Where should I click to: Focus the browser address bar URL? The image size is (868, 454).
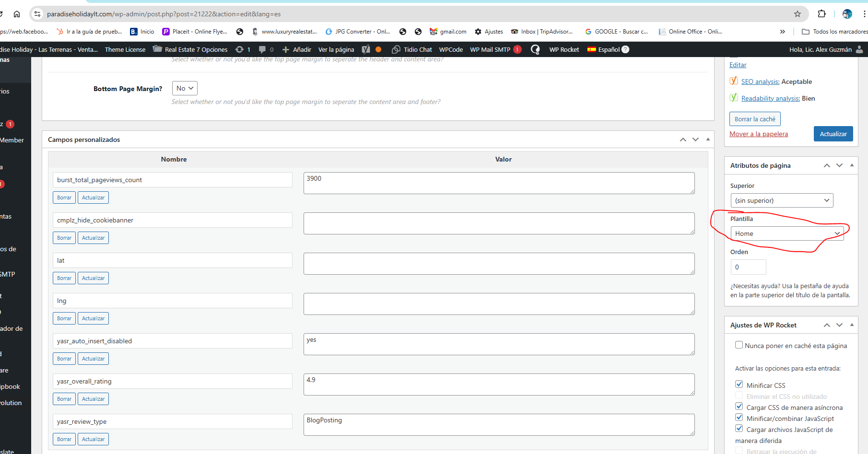click(164, 14)
